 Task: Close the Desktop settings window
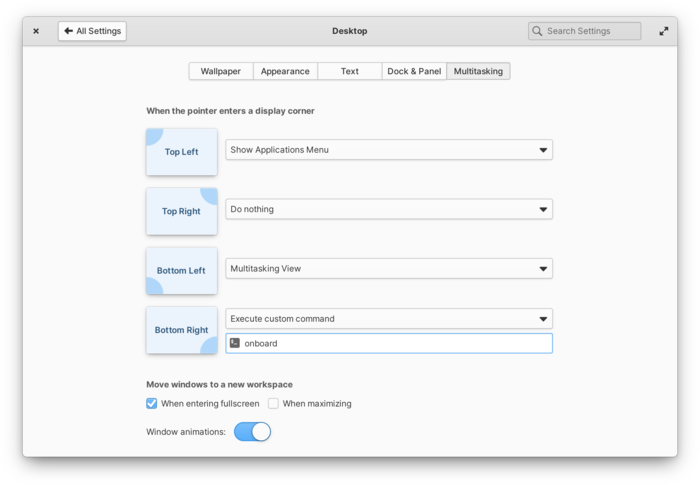36,31
